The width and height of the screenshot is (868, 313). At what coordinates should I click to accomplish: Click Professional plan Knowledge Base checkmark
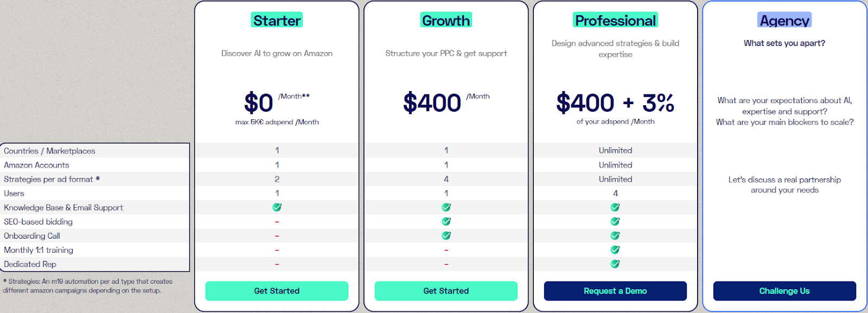[615, 207]
